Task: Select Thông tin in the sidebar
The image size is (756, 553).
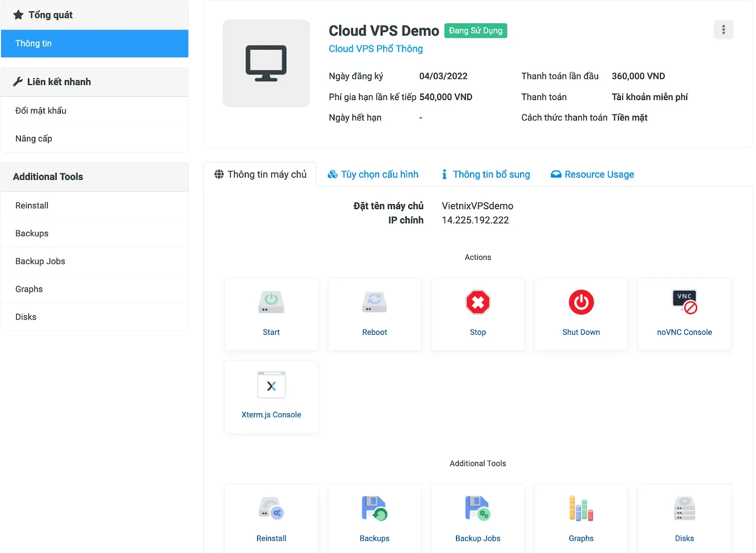Action: pyautogui.click(x=94, y=43)
